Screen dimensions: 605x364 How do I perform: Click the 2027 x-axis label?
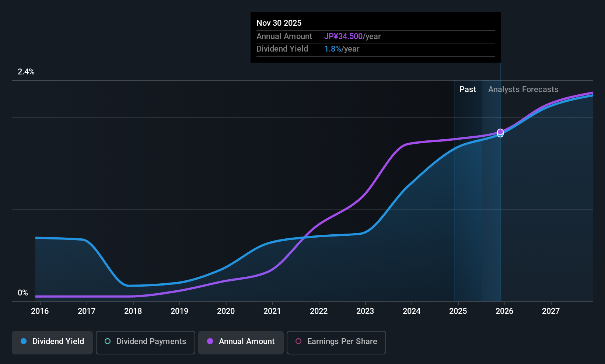[x=551, y=311]
